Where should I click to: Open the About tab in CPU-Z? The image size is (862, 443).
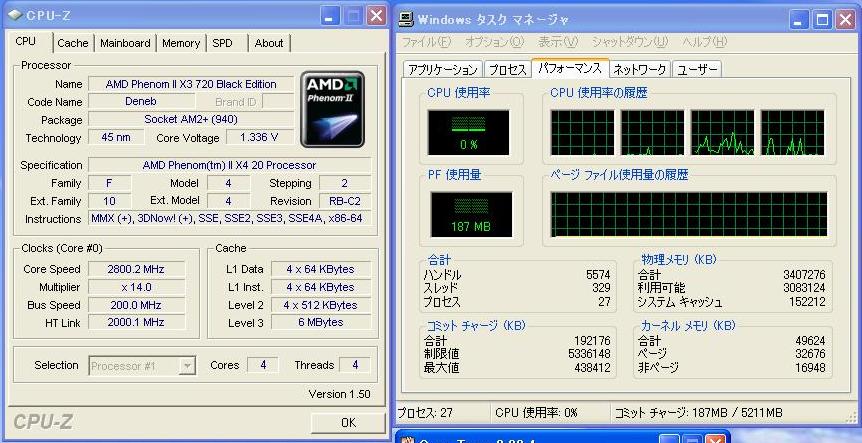tap(269, 43)
